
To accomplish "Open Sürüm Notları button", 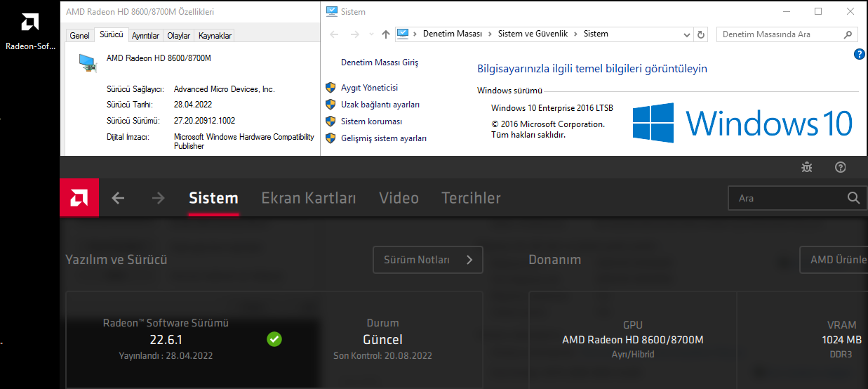I will (x=428, y=260).
